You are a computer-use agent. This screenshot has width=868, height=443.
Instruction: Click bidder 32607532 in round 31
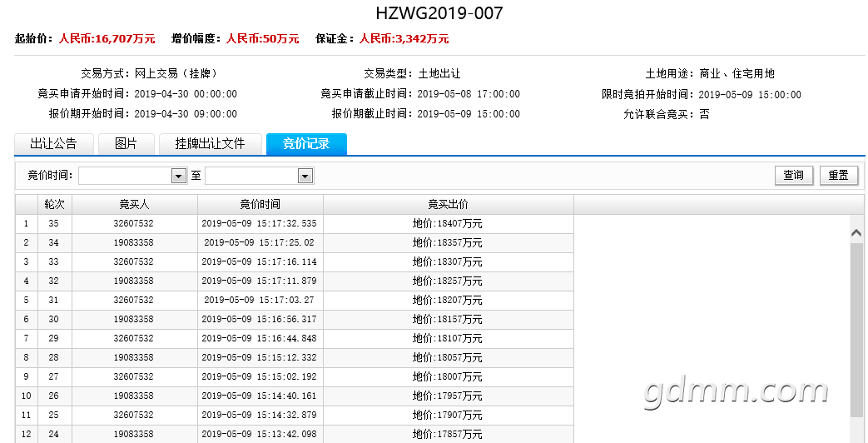133,300
